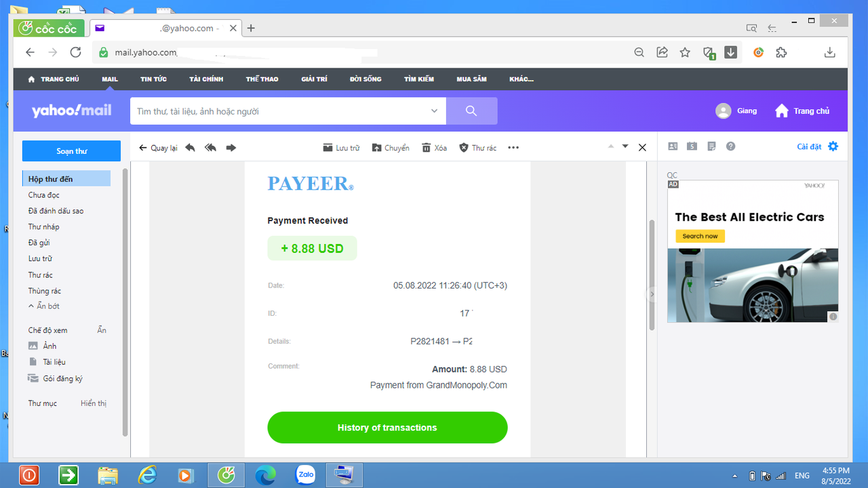Expand the search options dropdown arrow
Image resolution: width=868 pixels, height=488 pixels.
(x=435, y=111)
